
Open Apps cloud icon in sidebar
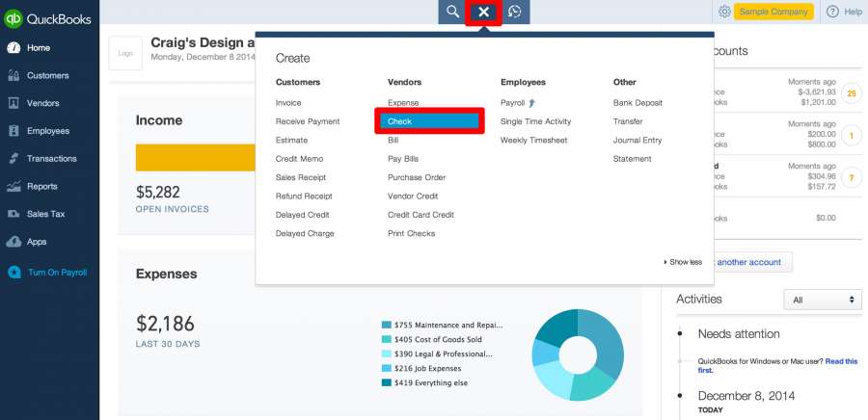pyautogui.click(x=14, y=242)
